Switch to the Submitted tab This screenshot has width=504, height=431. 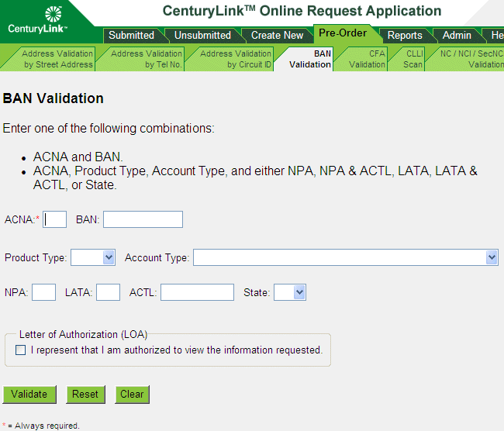pos(131,35)
